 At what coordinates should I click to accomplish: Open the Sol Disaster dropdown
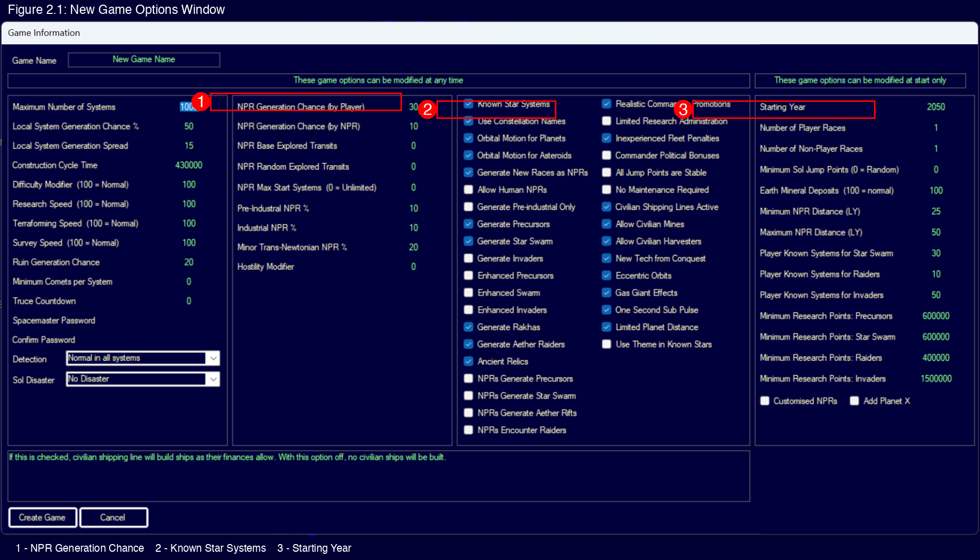(213, 379)
